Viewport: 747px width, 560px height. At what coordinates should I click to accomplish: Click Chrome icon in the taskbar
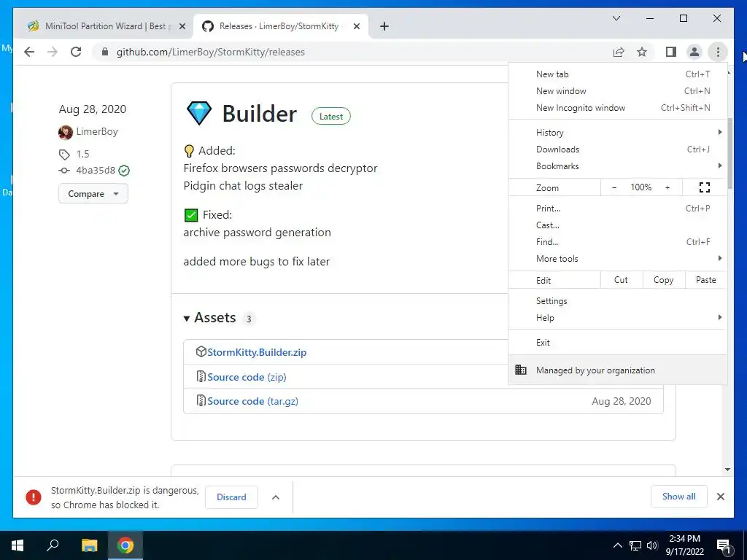125,545
